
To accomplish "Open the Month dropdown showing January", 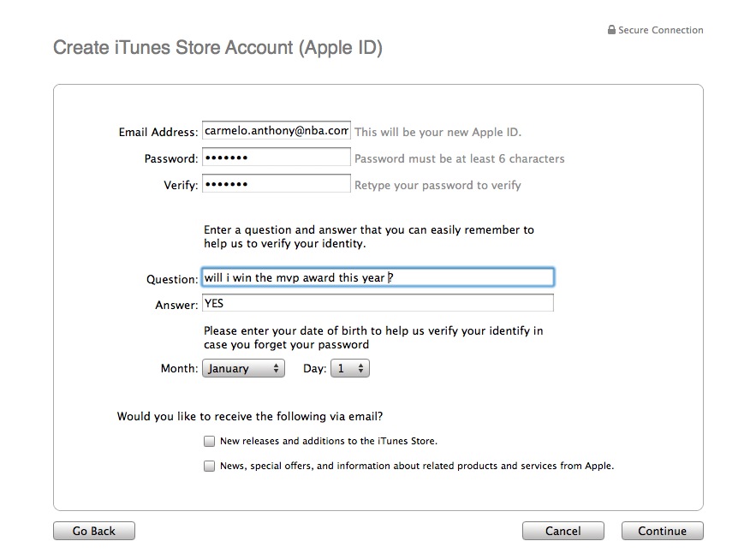I will click(x=243, y=369).
